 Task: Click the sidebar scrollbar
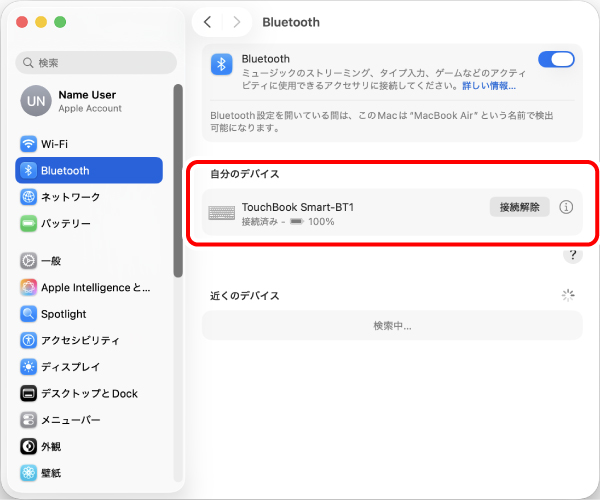pyautogui.click(x=178, y=180)
